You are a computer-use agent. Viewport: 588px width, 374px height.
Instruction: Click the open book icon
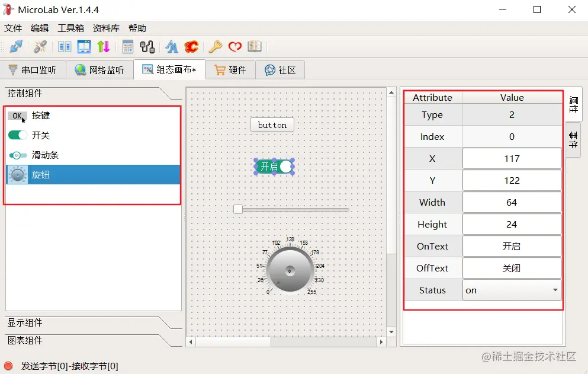click(x=255, y=47)
